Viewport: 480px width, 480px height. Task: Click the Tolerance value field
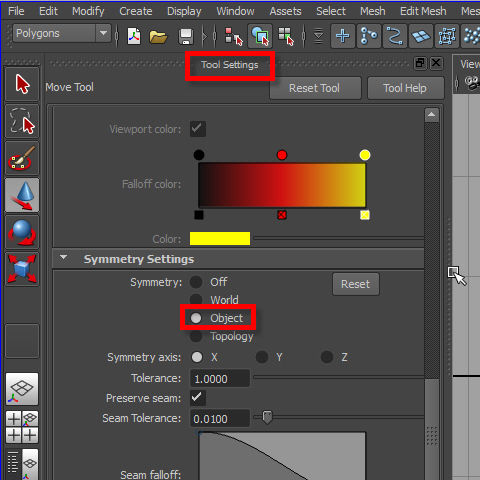(220, 378)
